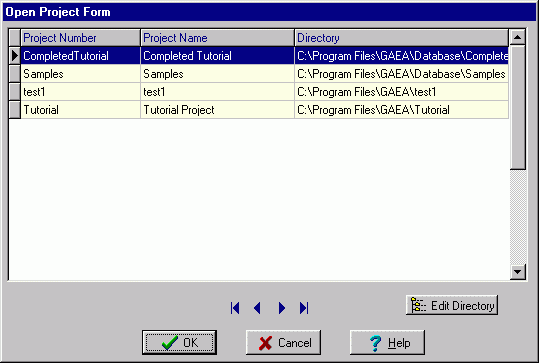Image resolution: width=539 pixels, height=363 pixels.
Task: Click the test1 project name cell
Action: 218,92
